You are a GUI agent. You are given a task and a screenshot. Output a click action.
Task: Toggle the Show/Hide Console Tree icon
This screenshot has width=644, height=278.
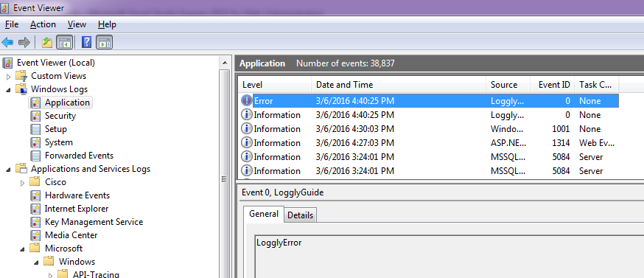64,42
